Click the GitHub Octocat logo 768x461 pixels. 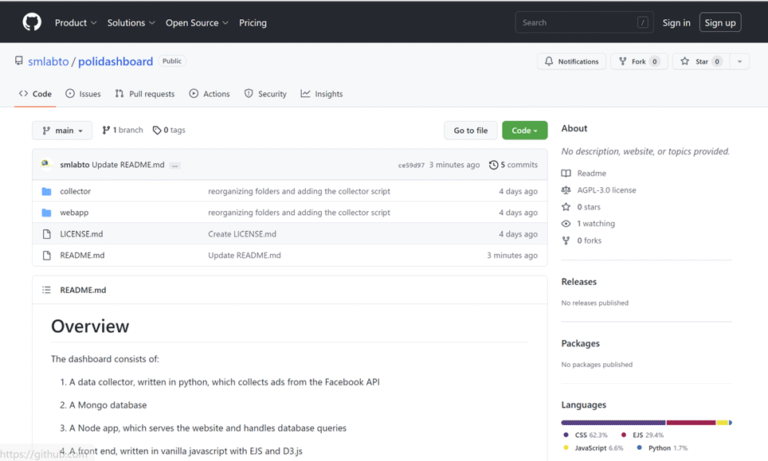tap(32, 23)
